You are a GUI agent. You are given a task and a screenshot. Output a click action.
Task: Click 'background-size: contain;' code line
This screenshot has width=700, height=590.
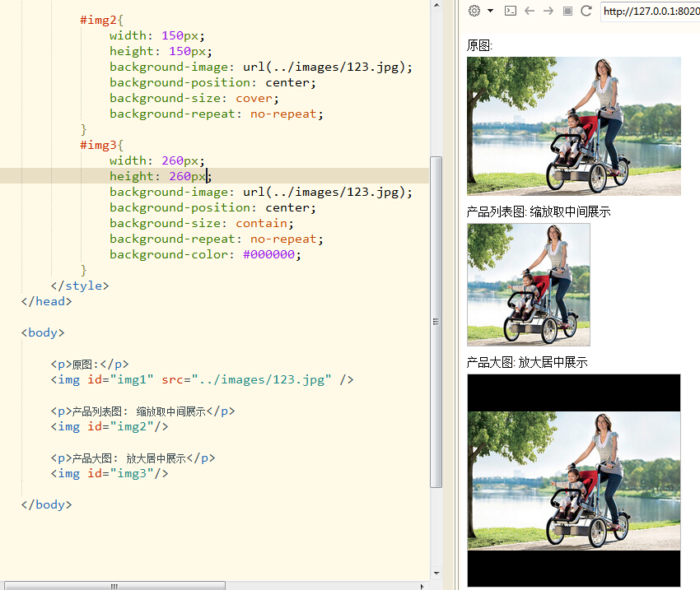pyautogui.click(x=202, y=223)
